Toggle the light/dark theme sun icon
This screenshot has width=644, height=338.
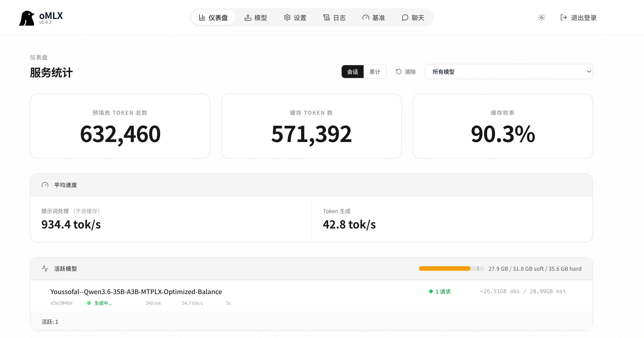pyautogui.click(x=542, y=18)
